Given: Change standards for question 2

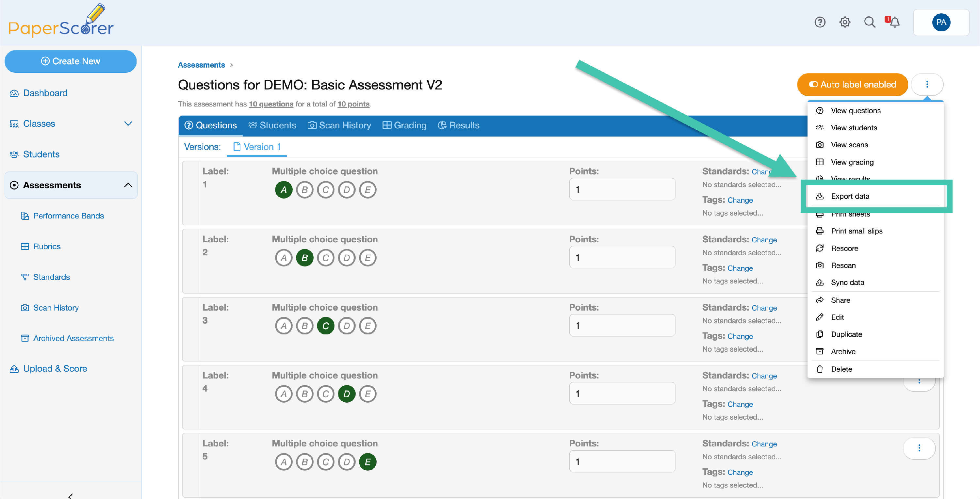Looking at the screenshot, I should (764, 240).
